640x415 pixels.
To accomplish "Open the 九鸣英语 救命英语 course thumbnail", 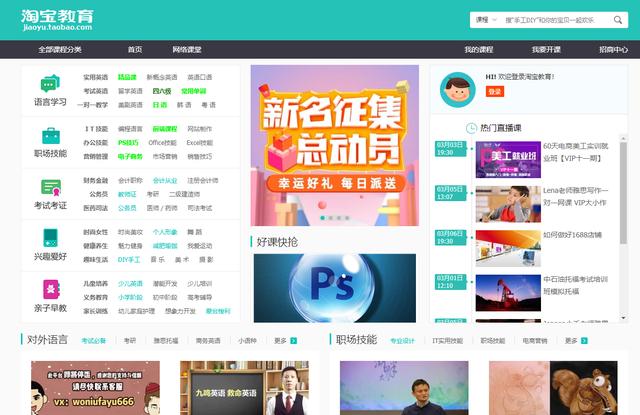I will (x=244, y=388).
